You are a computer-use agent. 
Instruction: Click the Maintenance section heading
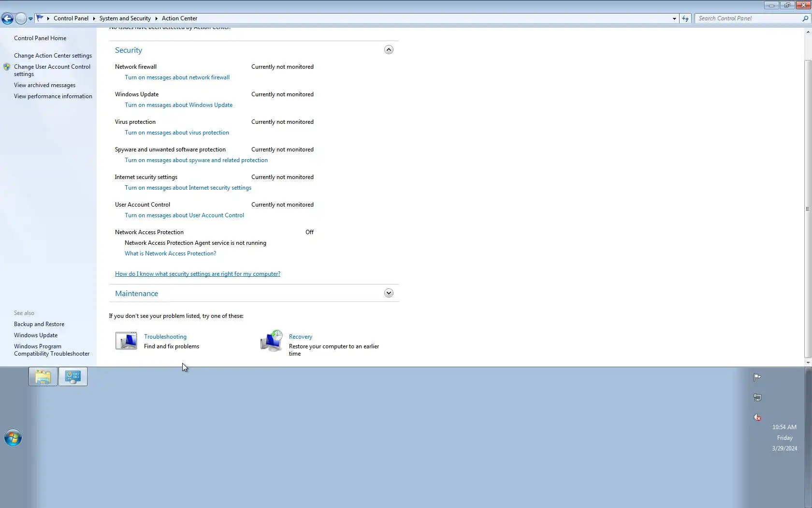136,294
